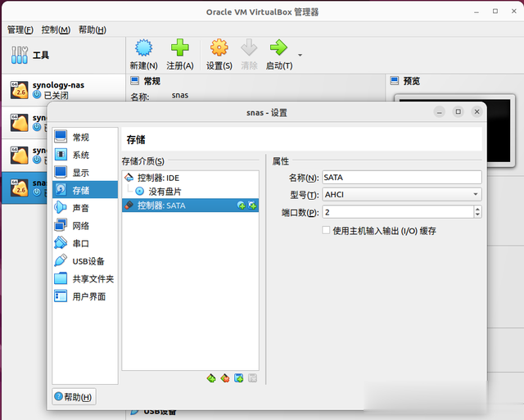The width and height of the screenshot is (524, 420).
Task: Click the 常规 section header in manager details
Action: click(151, 81)
